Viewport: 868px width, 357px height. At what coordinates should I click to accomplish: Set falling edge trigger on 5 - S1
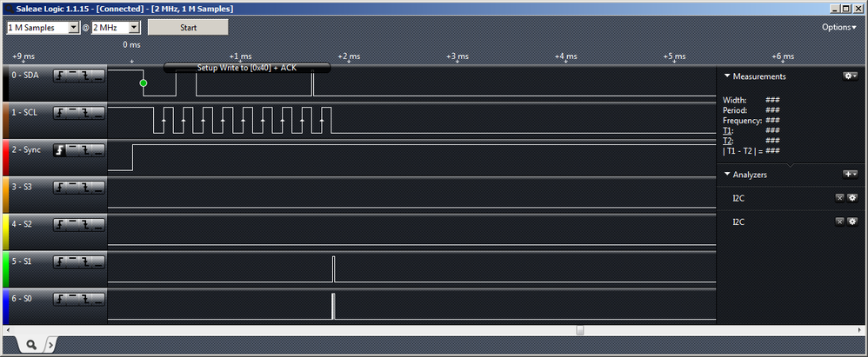click(x=85, y=262)
